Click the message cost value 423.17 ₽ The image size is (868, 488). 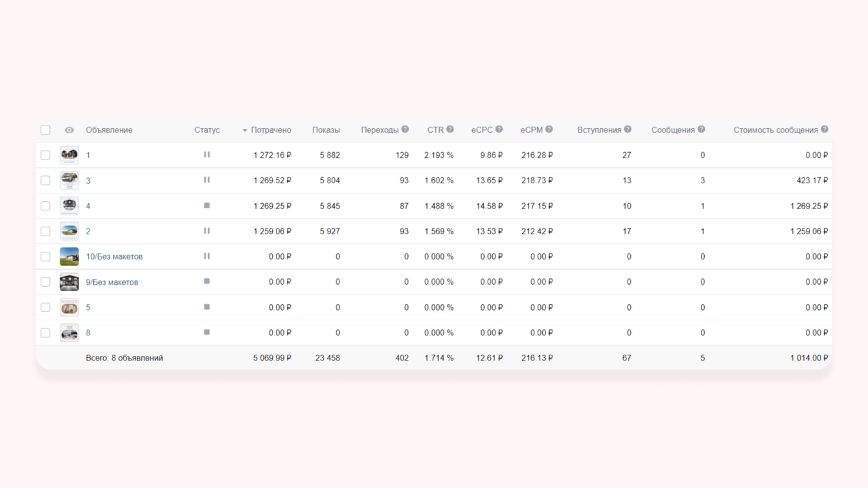tap(812, 181)
